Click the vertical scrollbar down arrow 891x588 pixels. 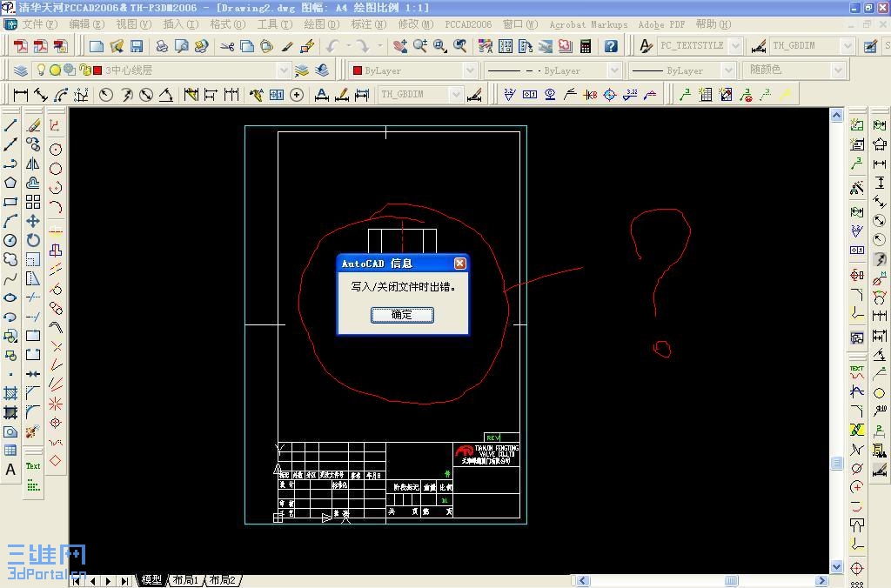[836, 566]
